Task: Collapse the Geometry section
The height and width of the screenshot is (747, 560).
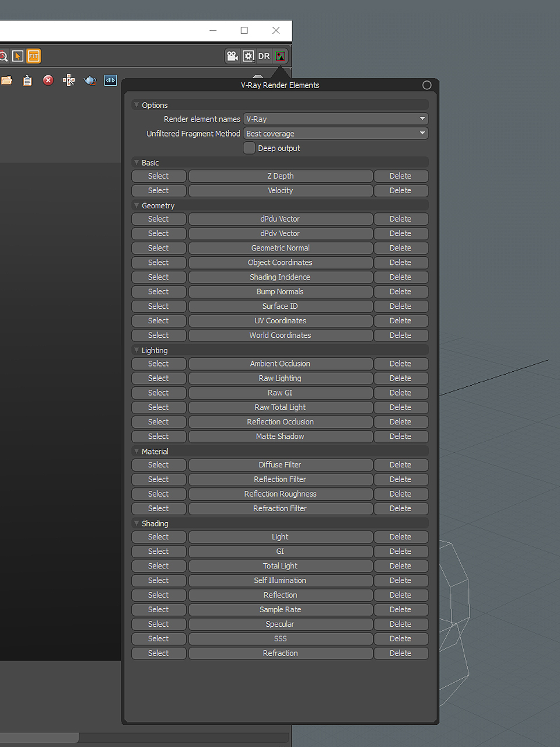Action: [136, 205]
